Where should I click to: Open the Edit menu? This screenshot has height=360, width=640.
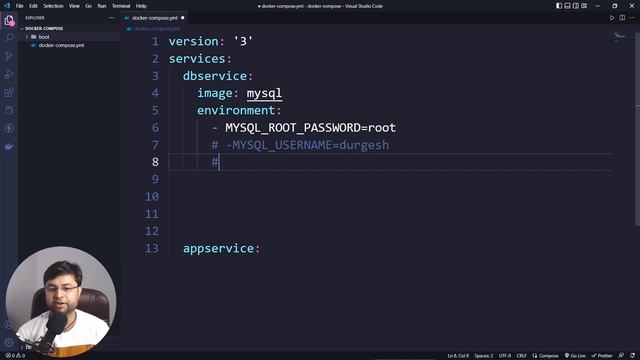coord(33,6)
